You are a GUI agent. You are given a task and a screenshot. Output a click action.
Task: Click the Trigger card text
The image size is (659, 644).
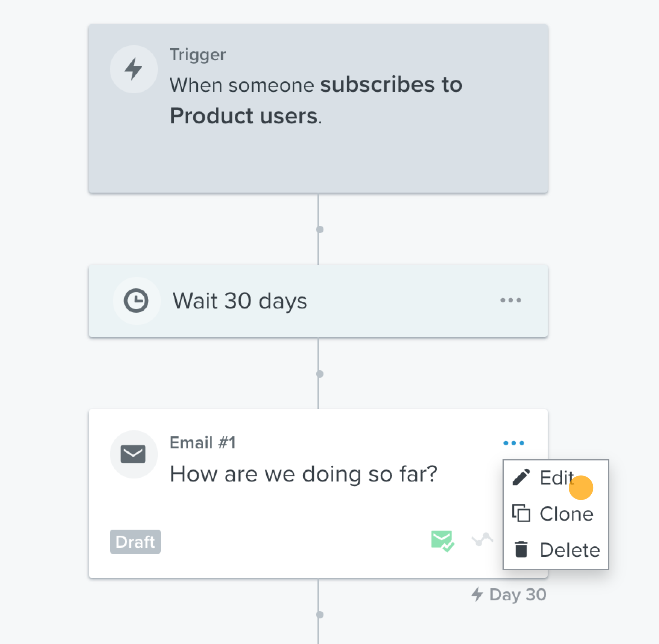(316, 100)
